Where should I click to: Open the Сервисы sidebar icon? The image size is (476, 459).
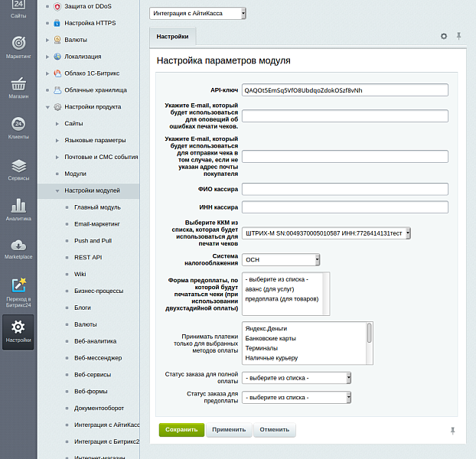click(x=18, y=166)
